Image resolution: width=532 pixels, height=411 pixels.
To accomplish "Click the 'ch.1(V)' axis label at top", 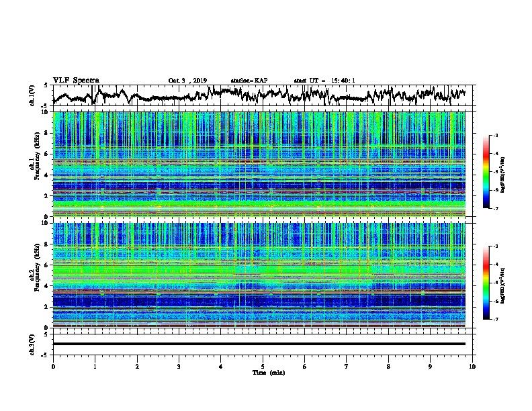I will 32,95.
